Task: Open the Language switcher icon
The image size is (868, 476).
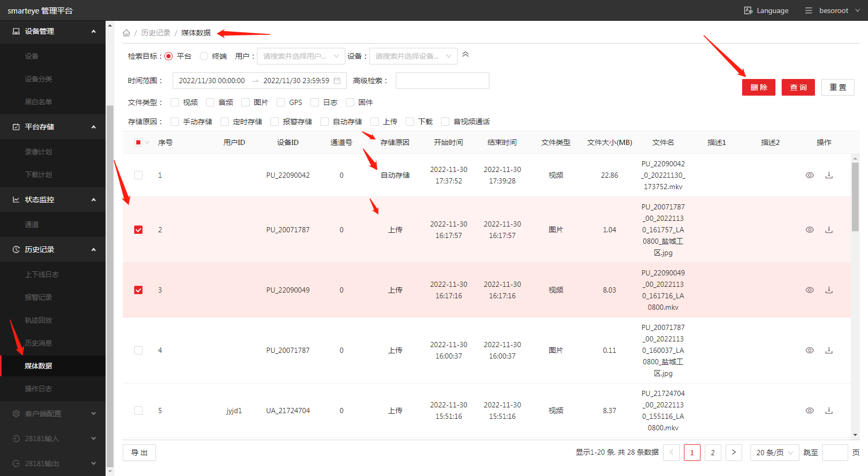Action: click(x=748, y=10)
